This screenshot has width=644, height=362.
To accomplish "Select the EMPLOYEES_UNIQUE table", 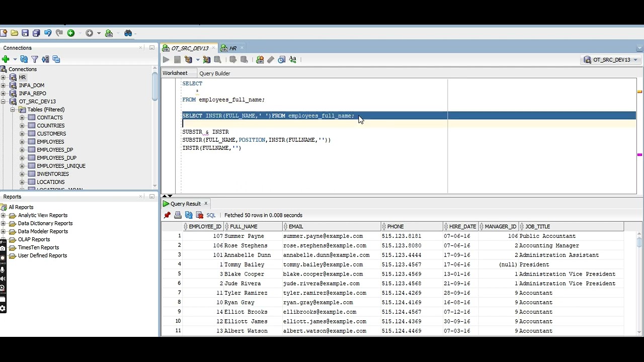I will 61,166.
